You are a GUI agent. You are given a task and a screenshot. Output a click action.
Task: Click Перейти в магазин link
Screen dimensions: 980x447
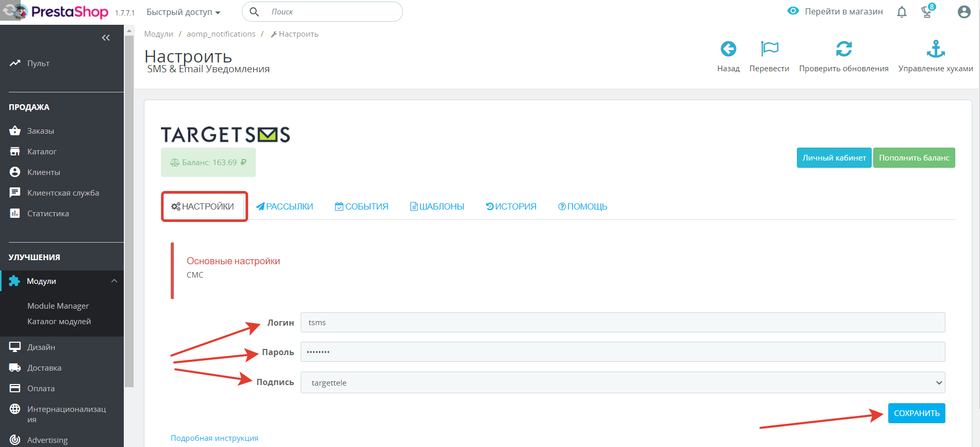tap(844, 11)
